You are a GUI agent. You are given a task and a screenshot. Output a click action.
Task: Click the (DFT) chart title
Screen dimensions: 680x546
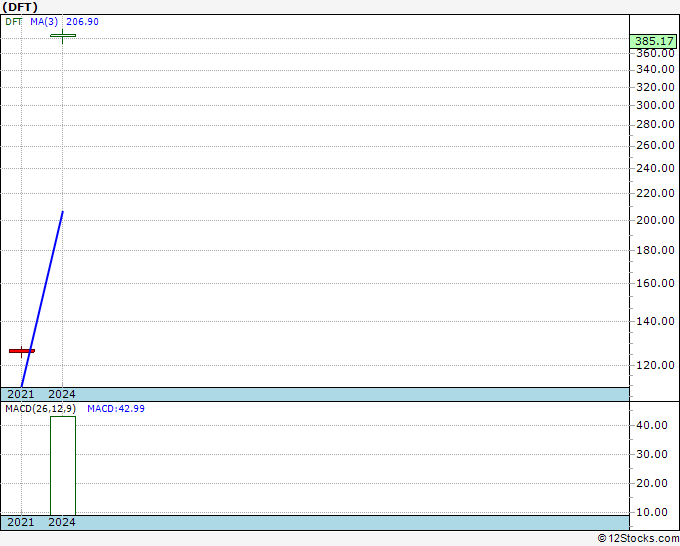[20, 7]
